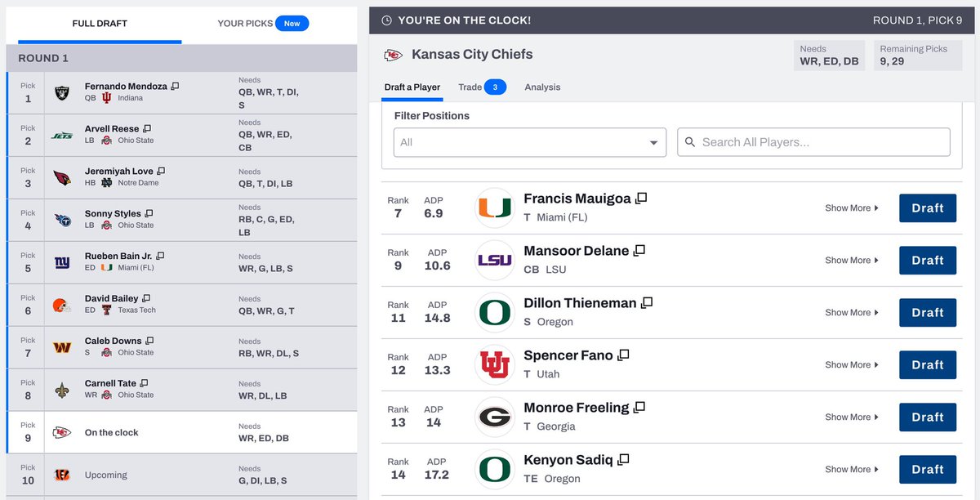980x500 pixels.
Task: Open the Filter Positions dropdown
Action: click(x=529, y=142)
